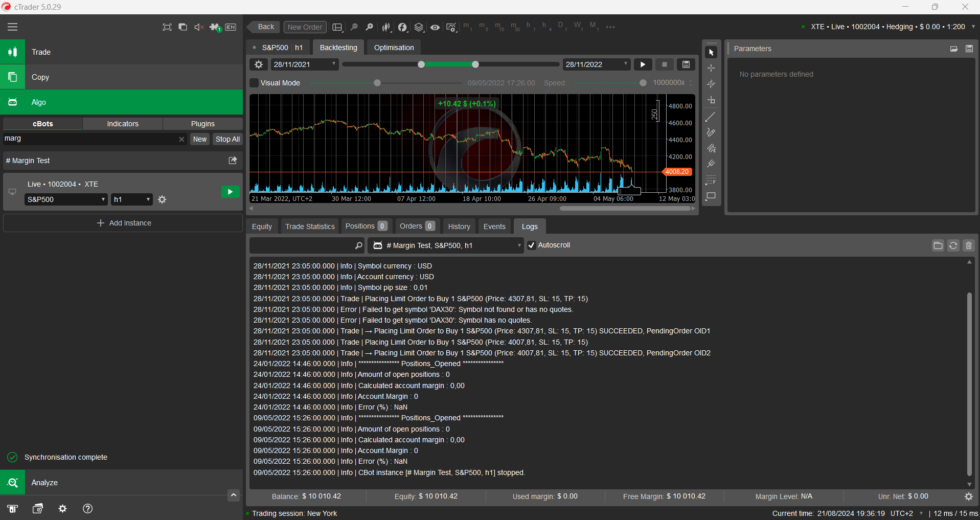Switch to the Trade Statistics tab
Screen dimensions: 980x520
(310, 227)
